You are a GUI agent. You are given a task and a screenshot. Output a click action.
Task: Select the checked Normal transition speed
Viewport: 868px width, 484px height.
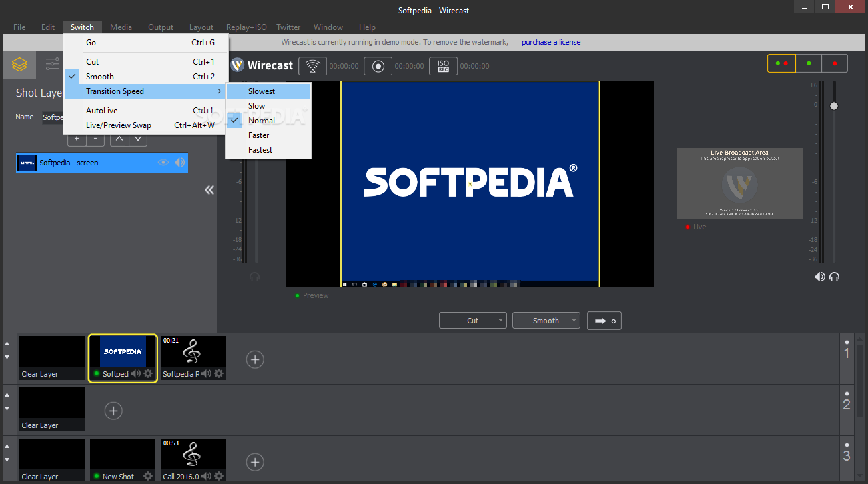[x=268, y=121]
